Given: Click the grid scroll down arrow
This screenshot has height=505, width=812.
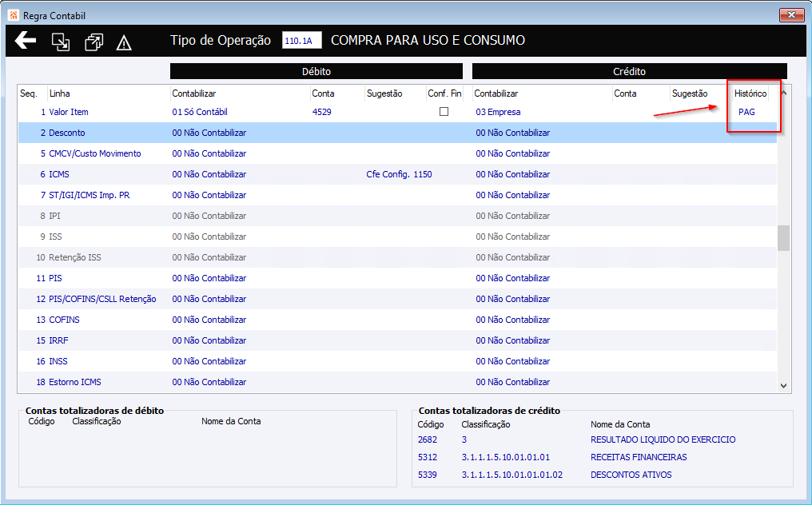Looking at the screenshot, I should point(783,386).
